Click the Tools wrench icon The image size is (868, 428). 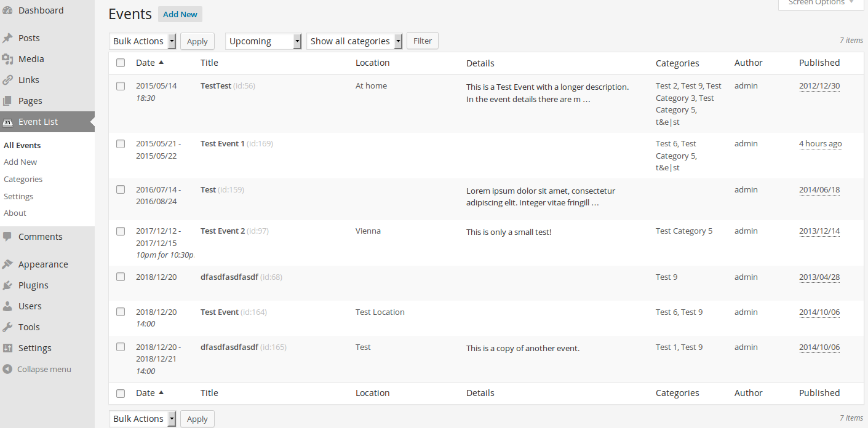click(7, 327)
